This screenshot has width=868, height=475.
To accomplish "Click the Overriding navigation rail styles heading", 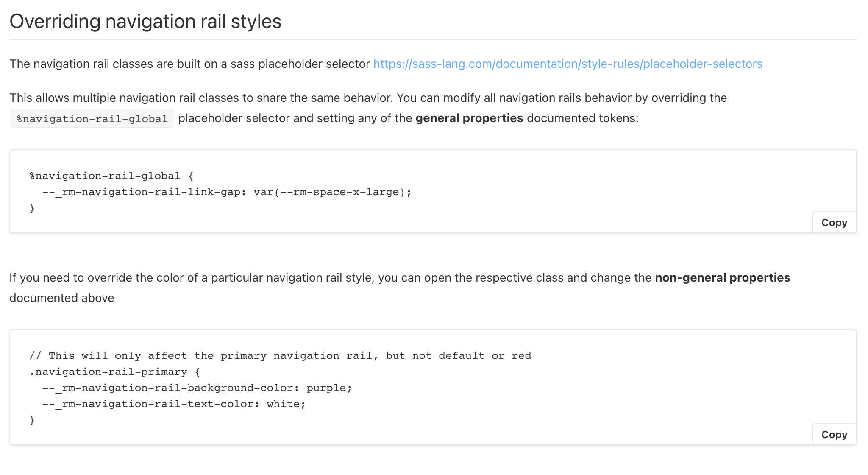I will pyautogui.click(x=145, y=21).
